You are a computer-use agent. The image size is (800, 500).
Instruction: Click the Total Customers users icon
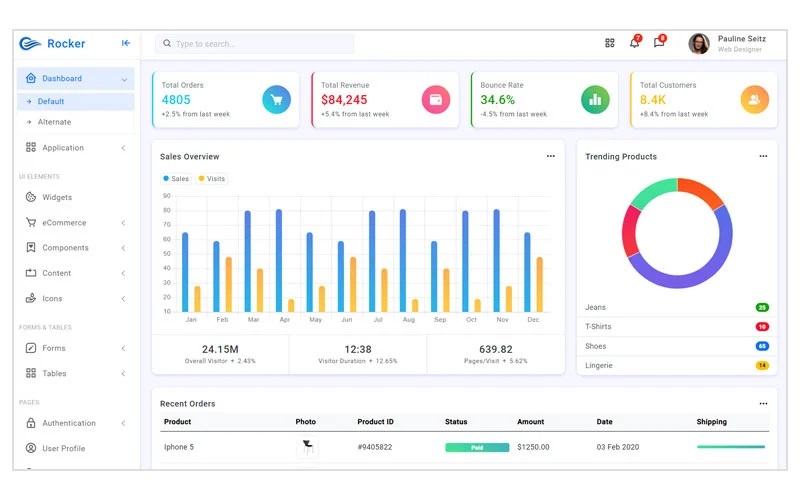click(754, 99)
